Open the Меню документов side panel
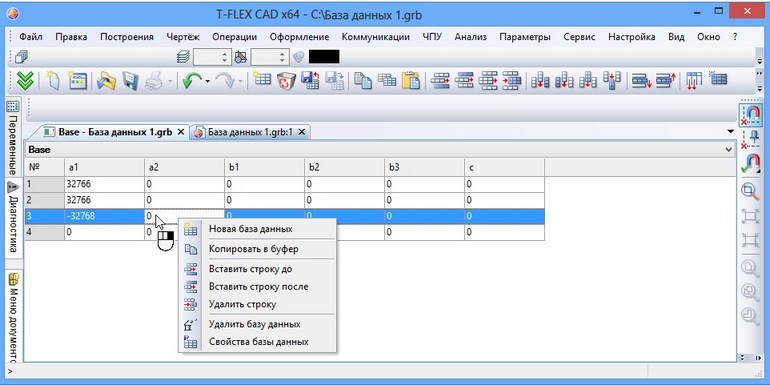 coord(13,318)
